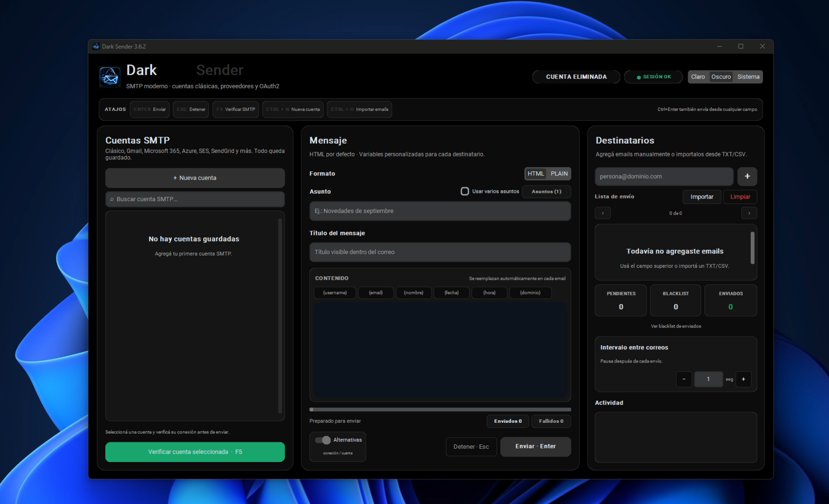Click Verificar cuenta seleccionada button
Screen dimensions: 829x504
[x=195, y=452]
